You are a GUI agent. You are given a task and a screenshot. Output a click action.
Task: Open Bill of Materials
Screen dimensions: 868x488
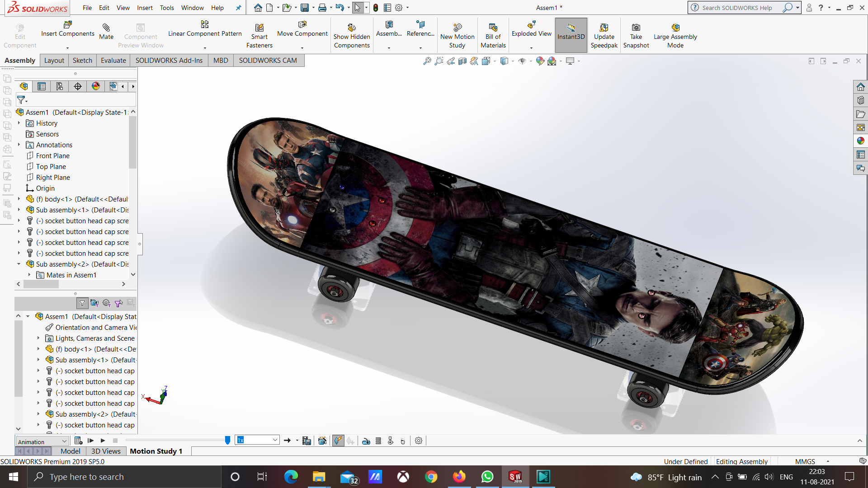493,35
